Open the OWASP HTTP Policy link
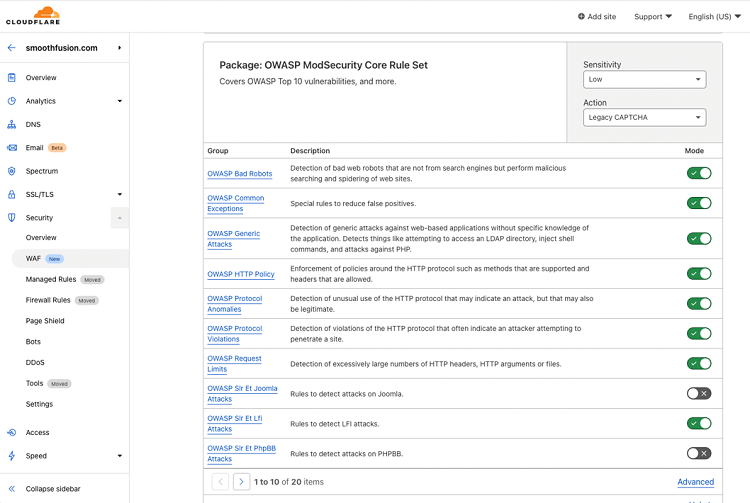750x503 pixels. click(x=241, y=274)
